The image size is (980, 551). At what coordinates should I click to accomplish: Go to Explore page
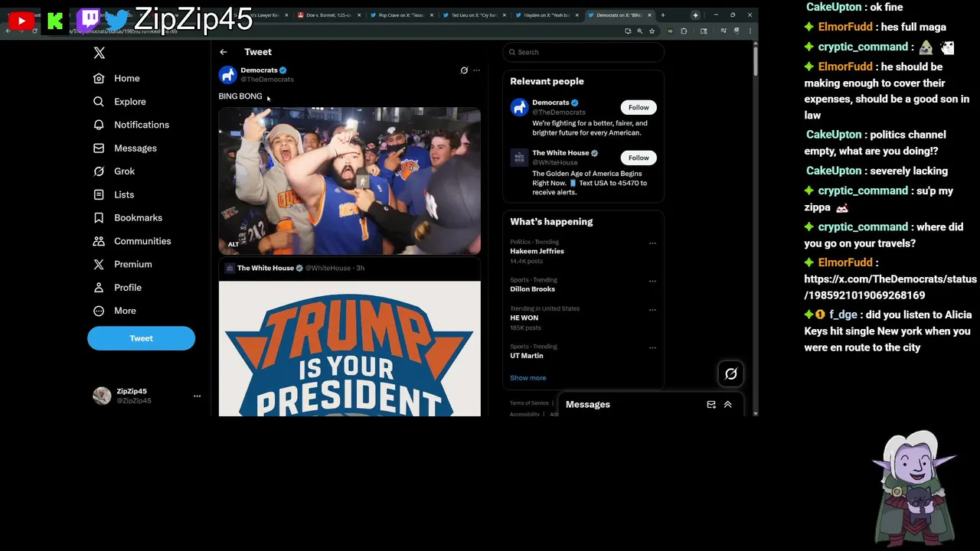[120, 101]
